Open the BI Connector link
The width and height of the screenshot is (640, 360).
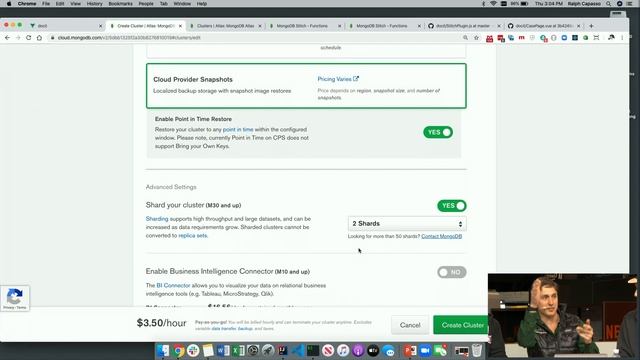(x=173, y=285)
